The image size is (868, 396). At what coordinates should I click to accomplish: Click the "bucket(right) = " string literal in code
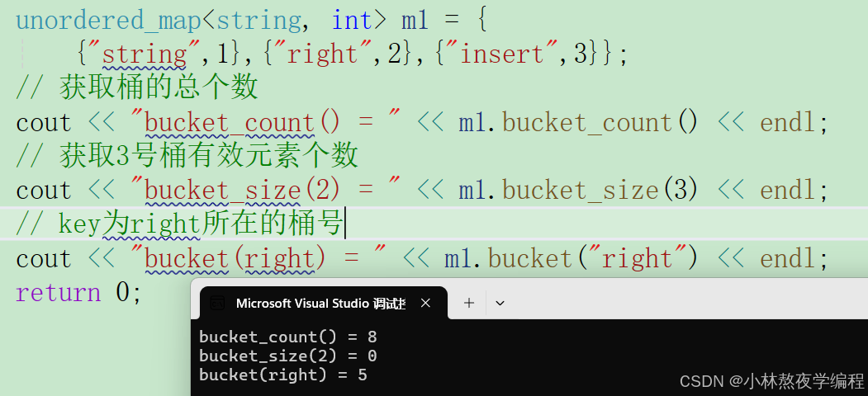[258, 259]
